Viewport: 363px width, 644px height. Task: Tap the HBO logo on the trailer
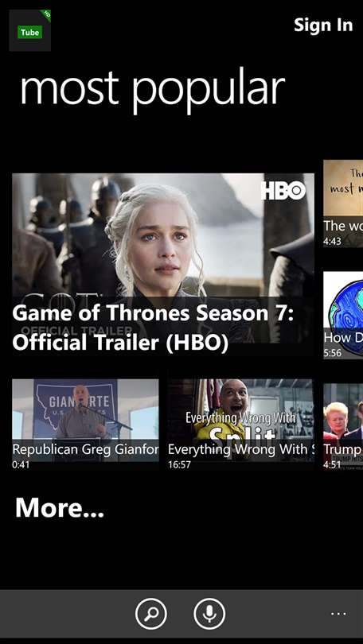click(x=283, y=190)
